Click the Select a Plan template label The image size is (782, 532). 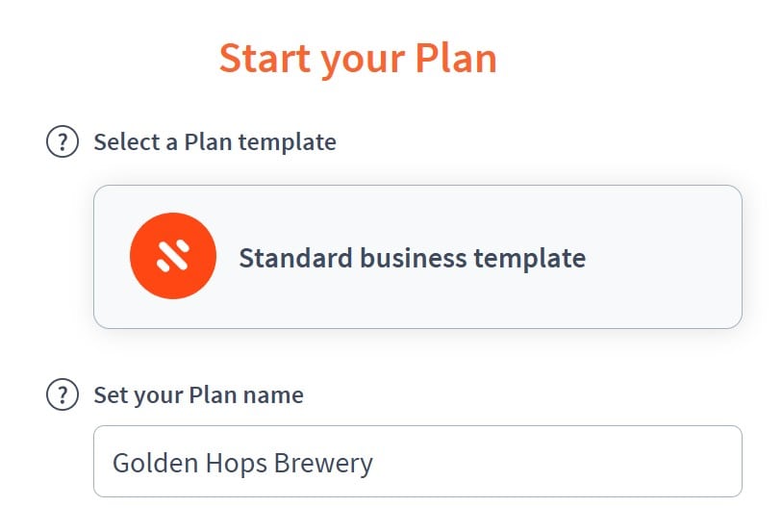(214, 142)
